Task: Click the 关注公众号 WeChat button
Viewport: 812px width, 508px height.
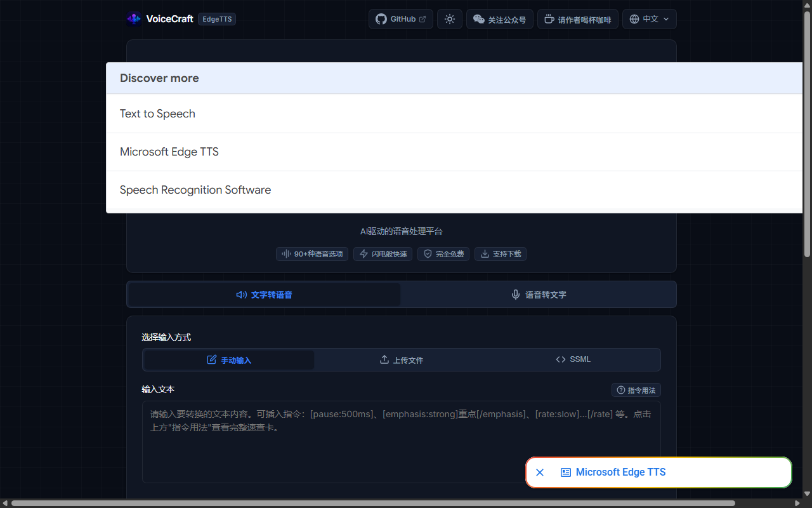Action: click(500, 19)
